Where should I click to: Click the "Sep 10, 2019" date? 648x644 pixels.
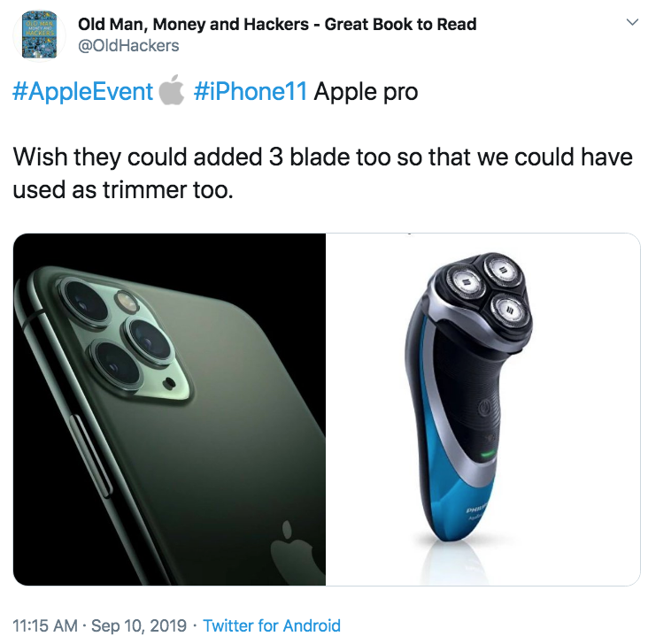pos(139,625)
